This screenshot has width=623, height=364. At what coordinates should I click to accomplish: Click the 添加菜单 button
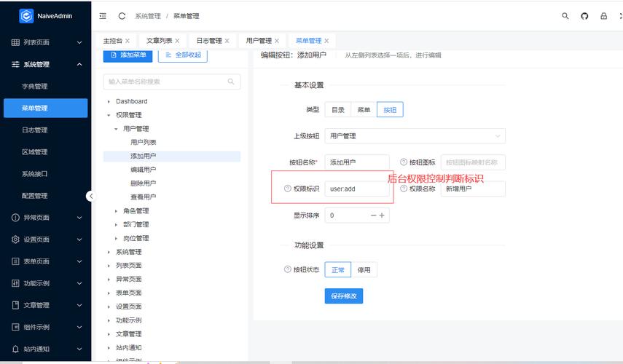pos(128,55)
